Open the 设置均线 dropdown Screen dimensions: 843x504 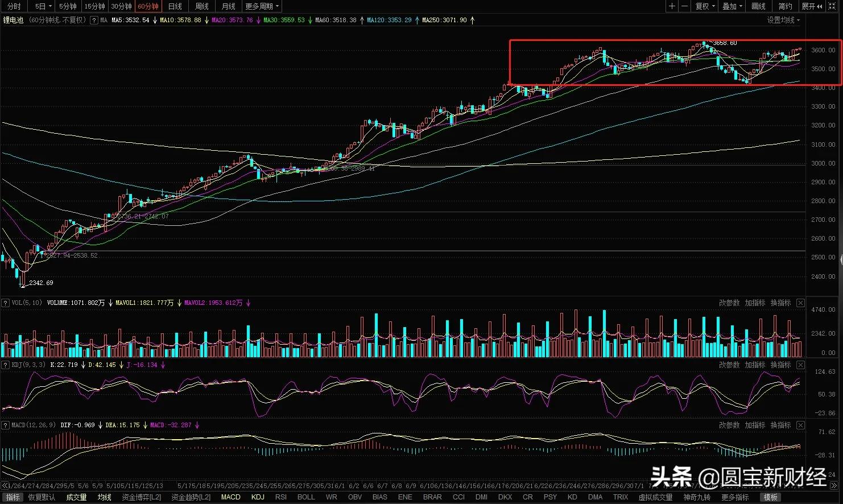click(x=783, y=20)
